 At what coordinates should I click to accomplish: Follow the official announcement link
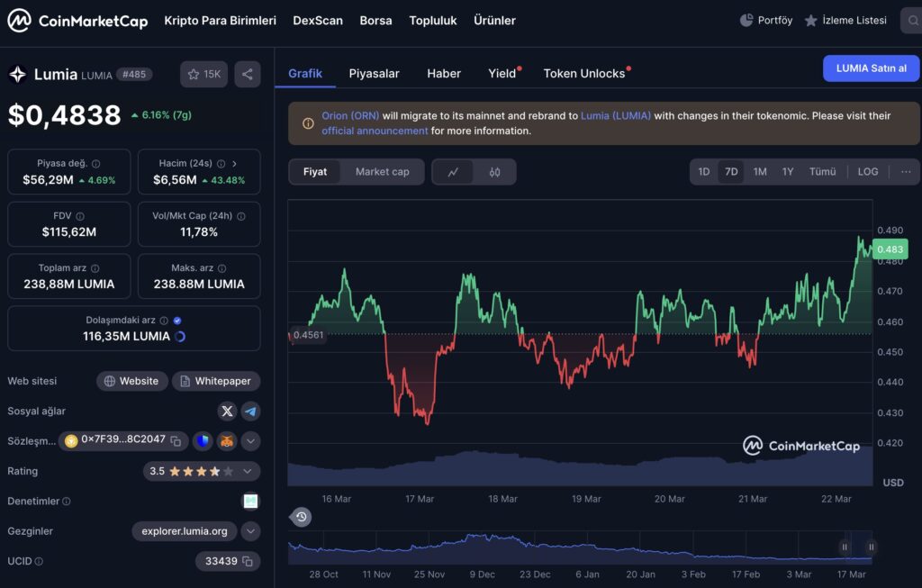pos(375,131)
